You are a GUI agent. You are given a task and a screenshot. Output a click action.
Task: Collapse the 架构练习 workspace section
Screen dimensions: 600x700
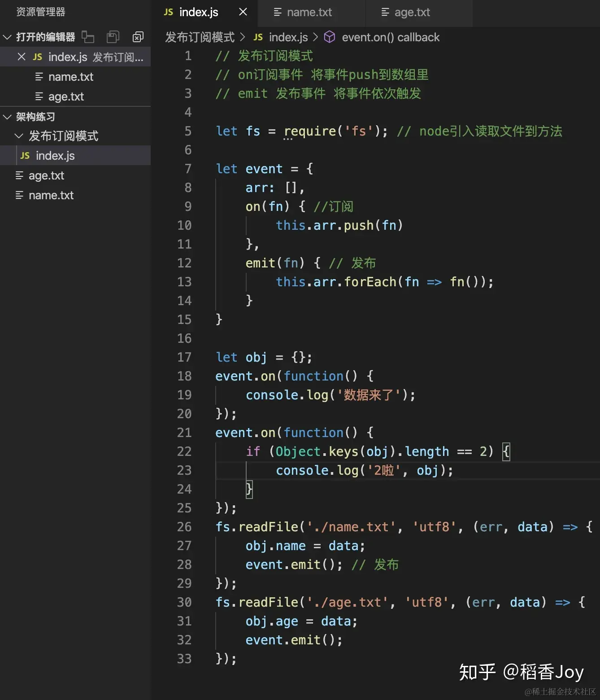pos(7,117)
